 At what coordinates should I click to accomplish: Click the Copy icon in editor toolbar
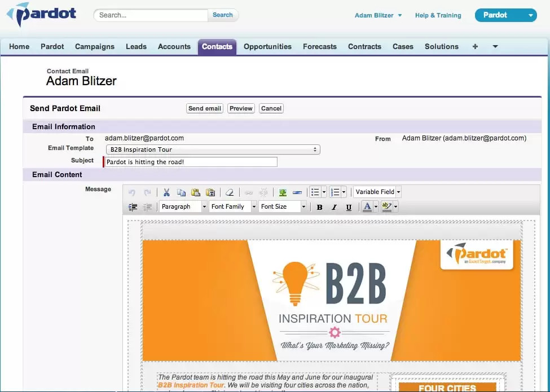[x=181, y=192]
